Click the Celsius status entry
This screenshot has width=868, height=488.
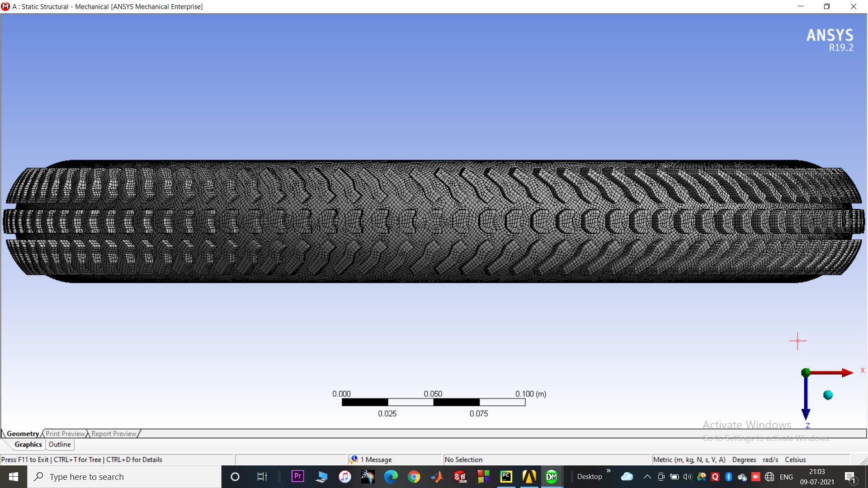coord(795,460)
